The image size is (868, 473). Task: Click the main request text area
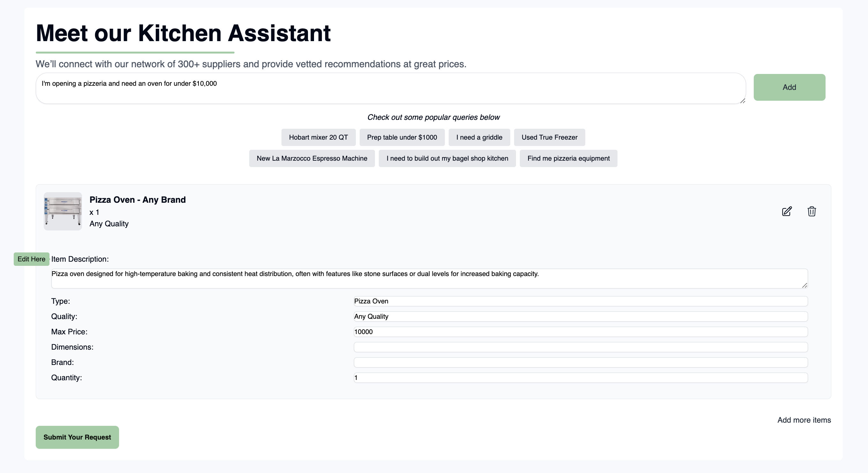[x=390, y=88]
